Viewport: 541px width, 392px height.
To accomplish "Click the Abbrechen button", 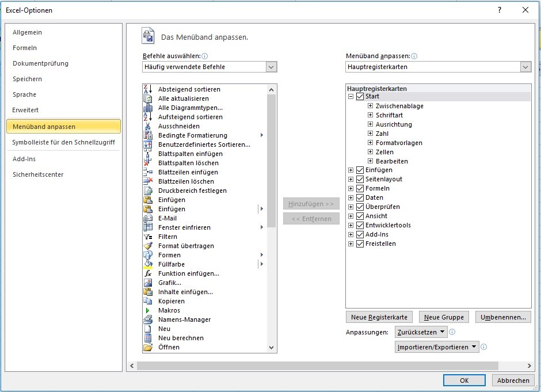I will pyautogui.click(x=513, y=380).
